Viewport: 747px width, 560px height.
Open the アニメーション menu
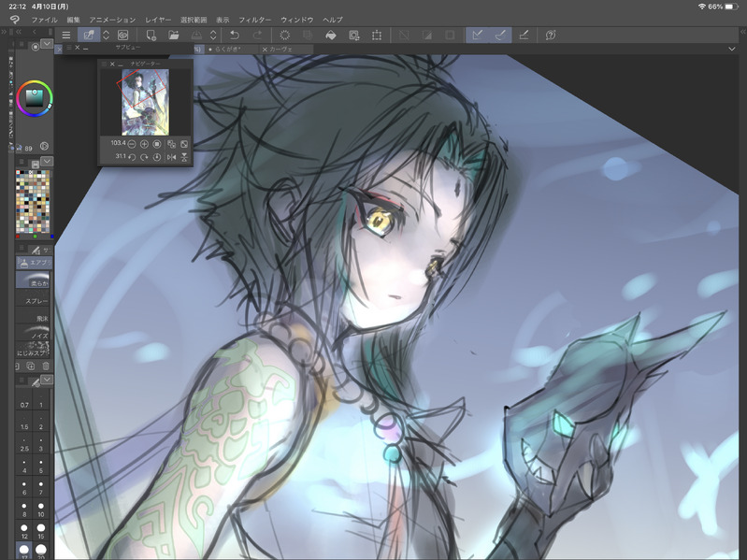coord(112,20)
